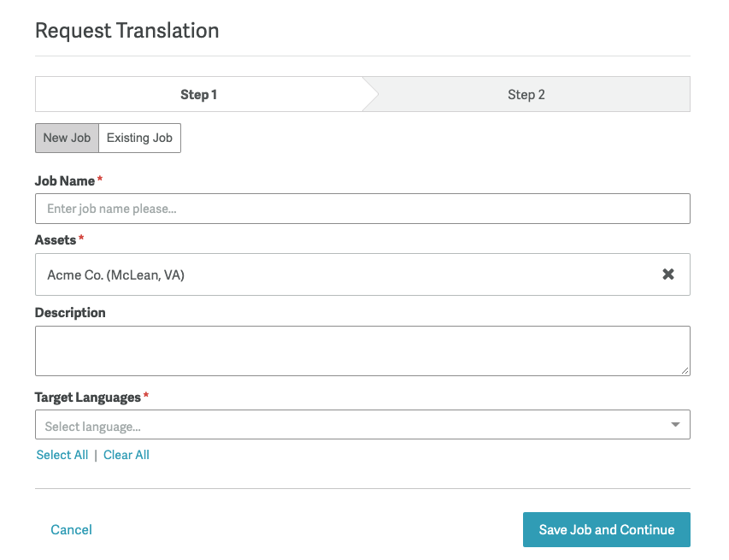Click inside the Description text area
This screenshot has height=560, width=729.
coord(362,351)
